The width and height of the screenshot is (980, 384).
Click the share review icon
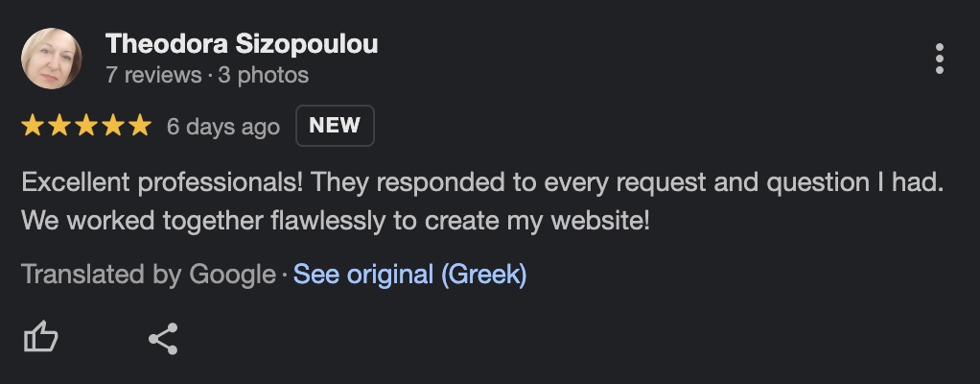[x=163, y=338]
